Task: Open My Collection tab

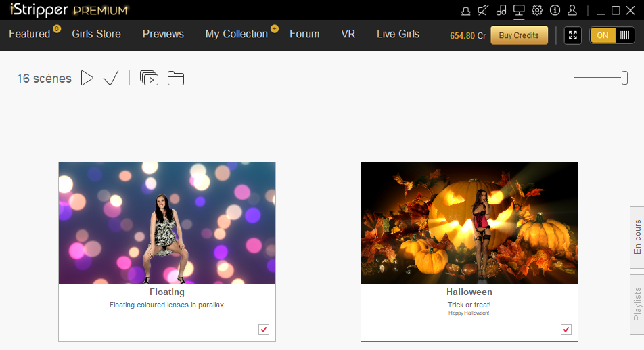Action: (237, 34)
